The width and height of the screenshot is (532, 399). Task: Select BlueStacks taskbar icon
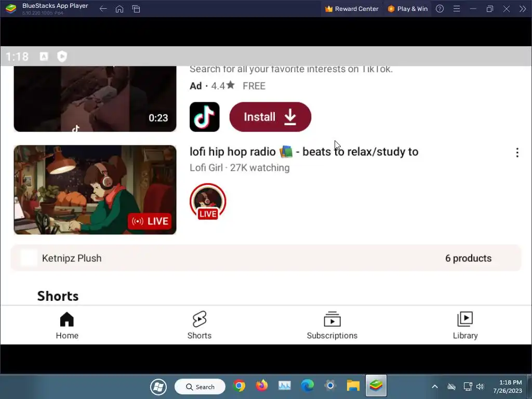[376, 385]
